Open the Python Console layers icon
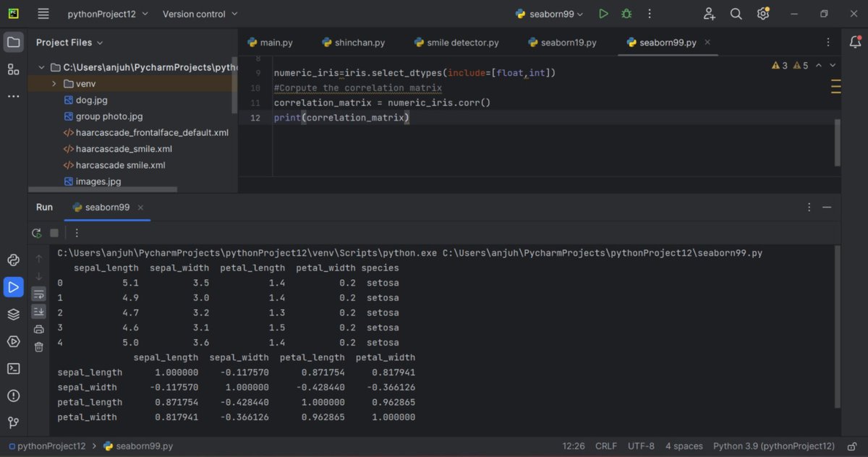The image size is (868, 457). coord(14,314)
